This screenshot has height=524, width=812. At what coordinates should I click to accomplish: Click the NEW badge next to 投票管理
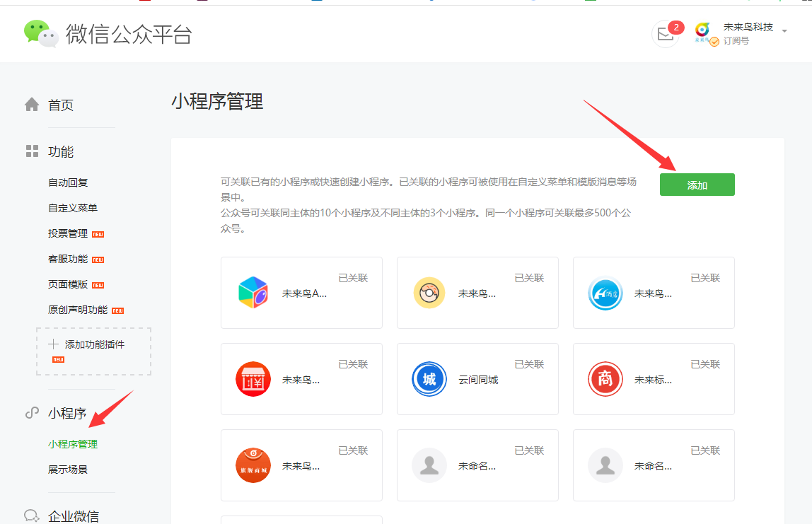(98, 235)
